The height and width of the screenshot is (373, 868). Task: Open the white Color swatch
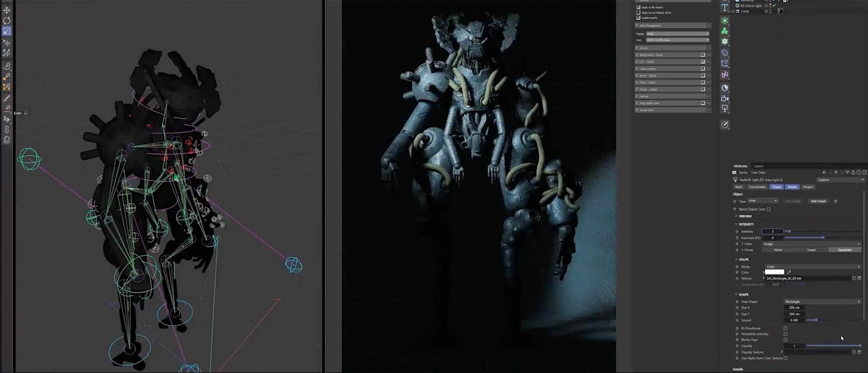774,272
